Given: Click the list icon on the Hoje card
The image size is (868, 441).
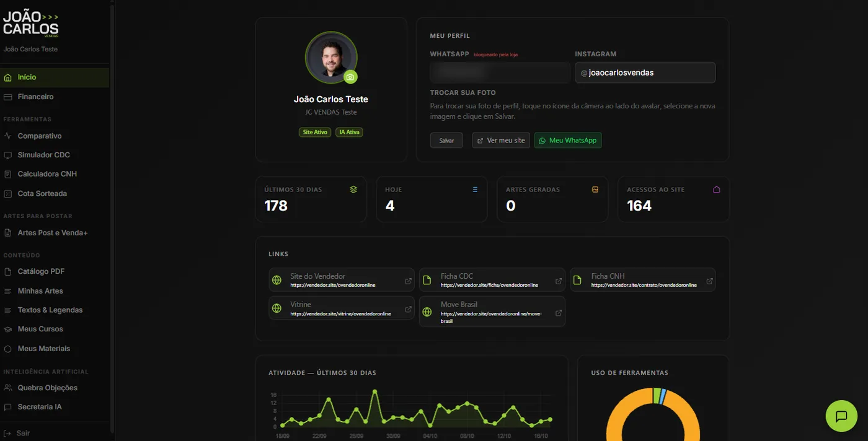Looking at the screenshot, I should [475, 190].
